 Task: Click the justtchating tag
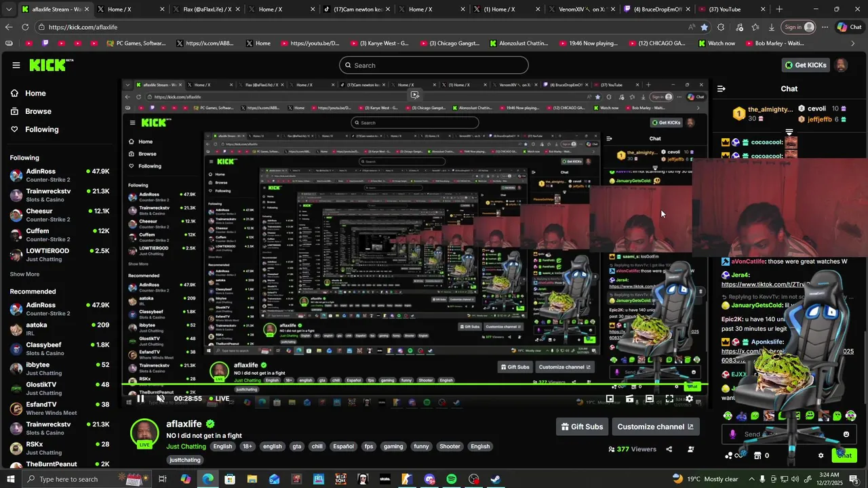coord(184,460)
